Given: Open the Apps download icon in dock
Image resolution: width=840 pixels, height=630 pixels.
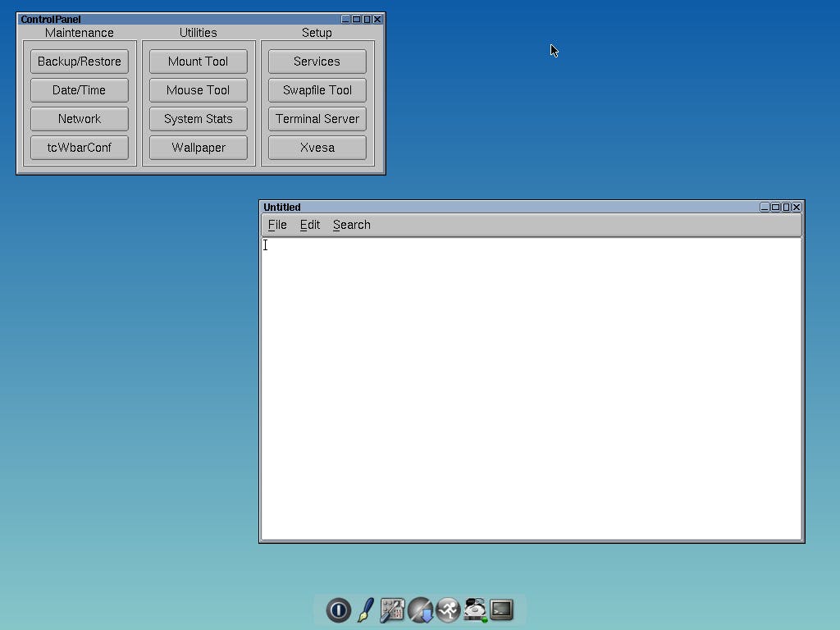Looking at the screenshot, I should [420, 609].
